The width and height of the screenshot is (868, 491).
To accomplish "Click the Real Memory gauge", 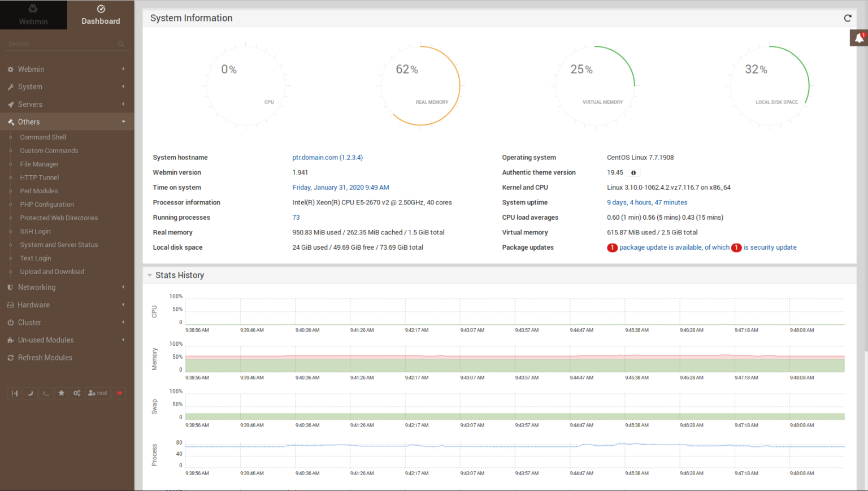I will coord(421,85).
